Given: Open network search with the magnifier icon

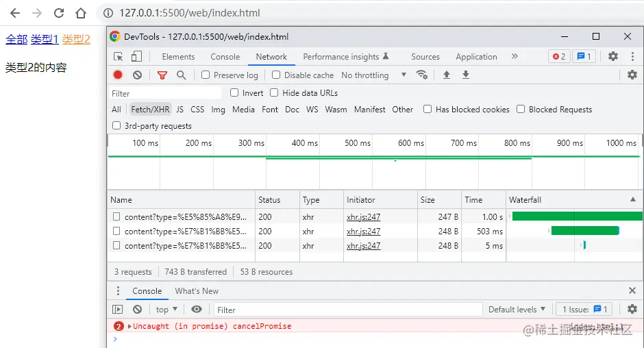Looking at the screenshot, I should pyautogui.click(x=181, y=75).
